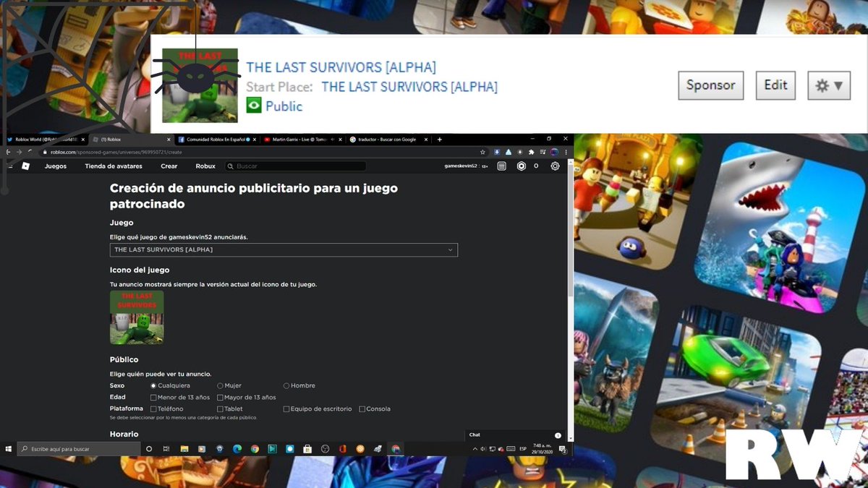This screenshot has height=488, width=868.
Task: Click the Chrome profile avatar icon
Action: coord(554,152)
